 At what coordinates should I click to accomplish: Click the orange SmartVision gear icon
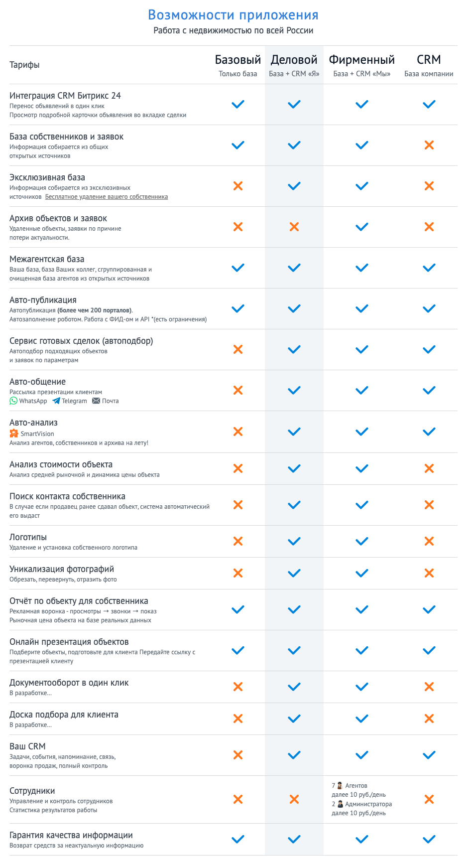pyautogui.click(x=14, y=434)
